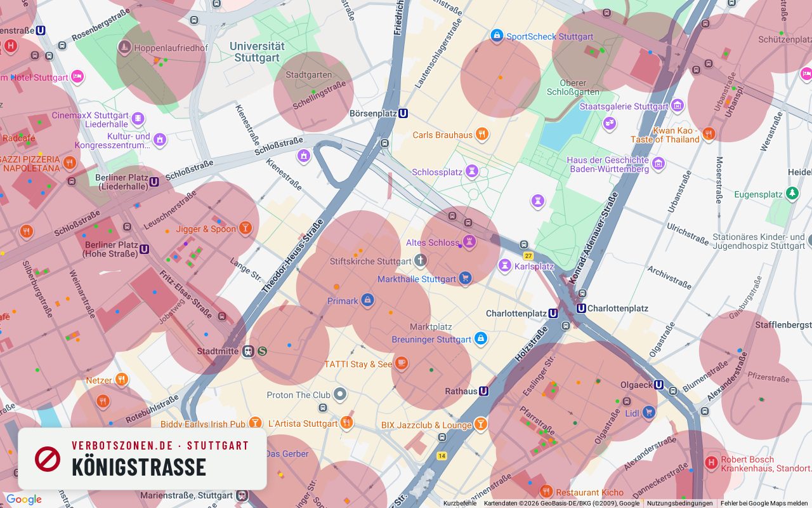Click the Berliner Platz (Hohe Straße) U icon
The image size is (812, 508).
(x=144, y=249)
